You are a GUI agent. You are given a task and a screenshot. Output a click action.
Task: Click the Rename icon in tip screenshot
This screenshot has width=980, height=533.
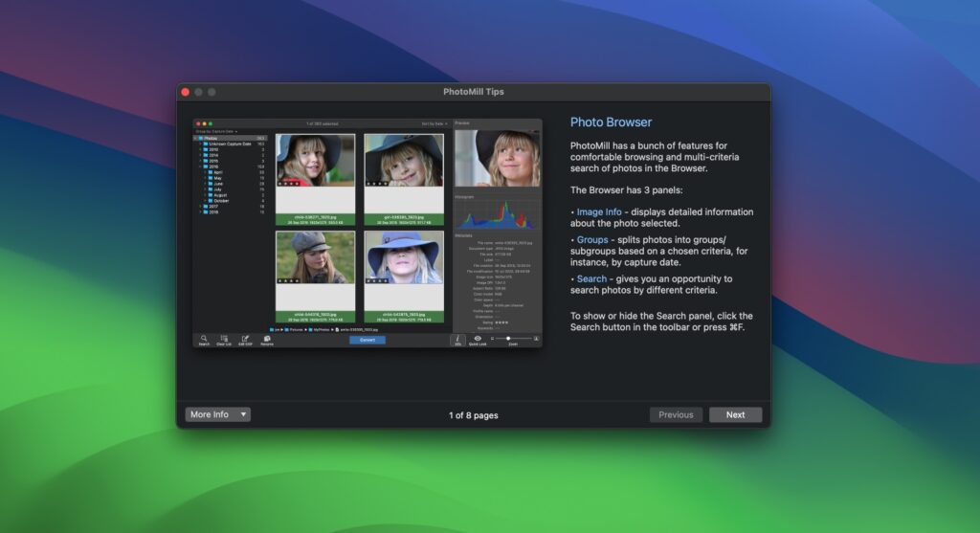point(267,340)
